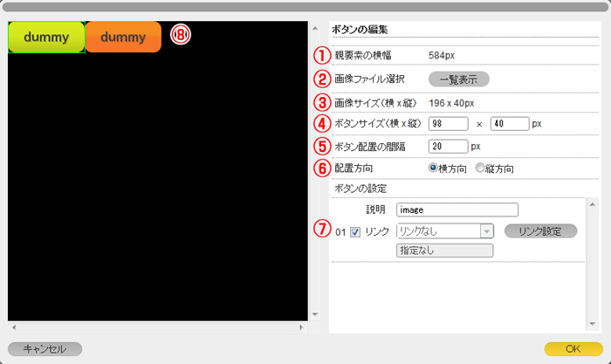Click the preview pane scroll left arrow
611x364 pixels.
click(x=14, y=327)
